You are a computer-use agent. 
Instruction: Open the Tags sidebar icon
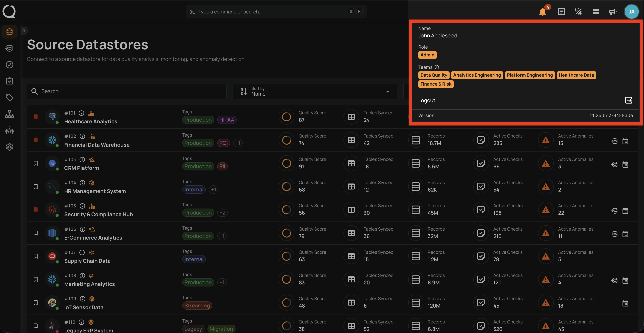10,97
